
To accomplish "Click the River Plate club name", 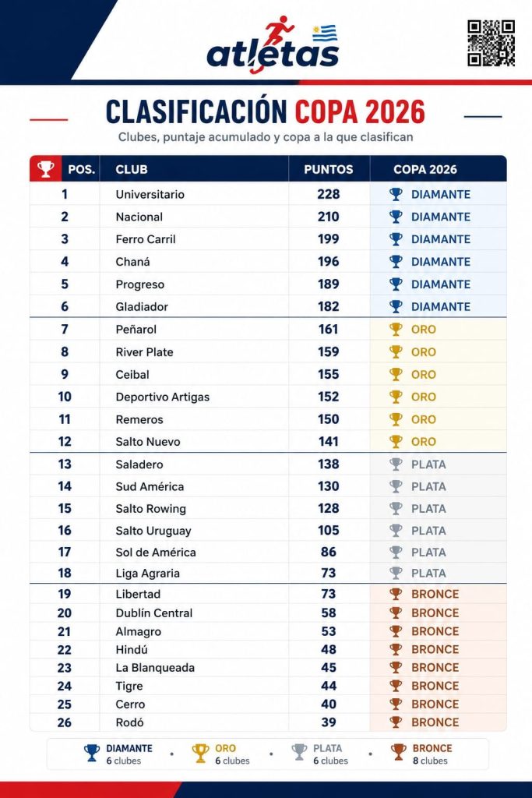I will [144, 352].
